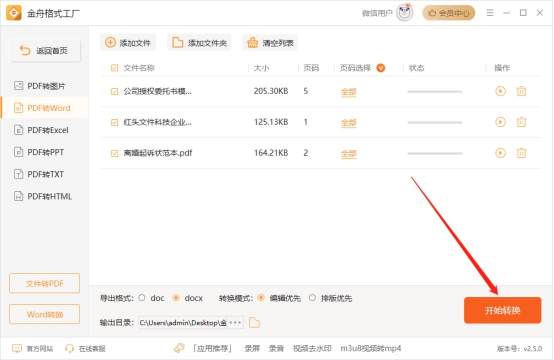The width and height of the screenshot is (554, 360).
Task: Open the 文件转PDF tool
Action: [45, 283]
